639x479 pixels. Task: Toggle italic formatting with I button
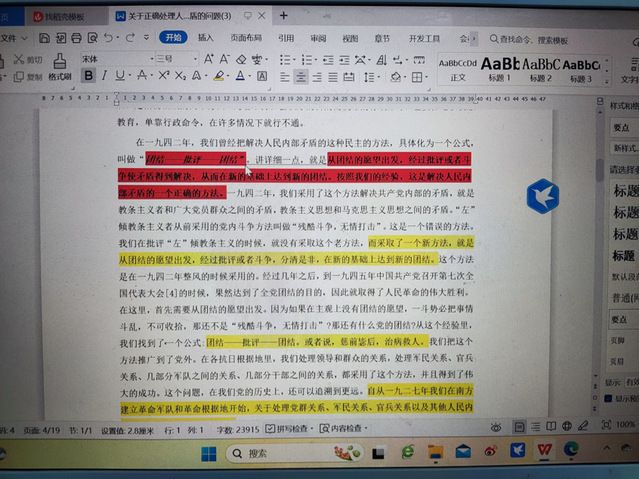(x=104, y=76)
